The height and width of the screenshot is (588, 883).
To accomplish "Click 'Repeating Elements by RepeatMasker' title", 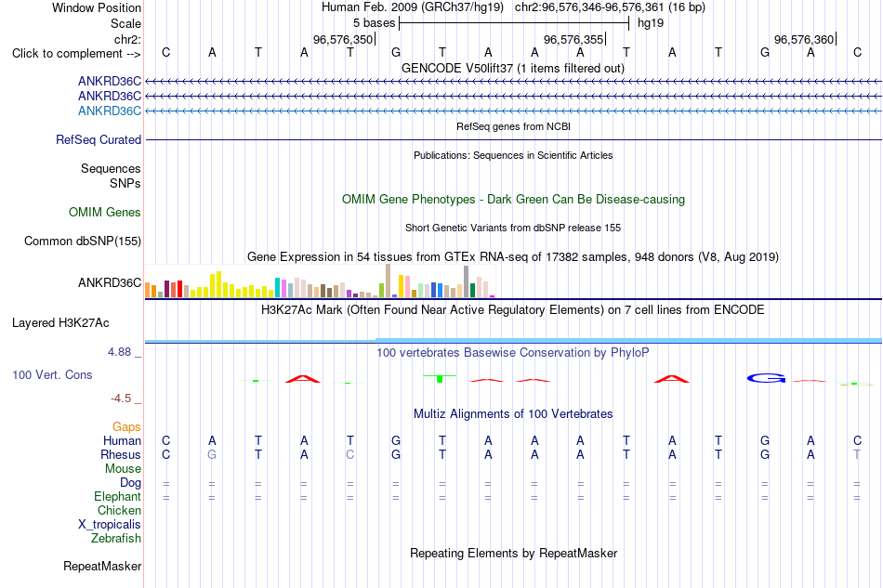I will tap(513, 553).
